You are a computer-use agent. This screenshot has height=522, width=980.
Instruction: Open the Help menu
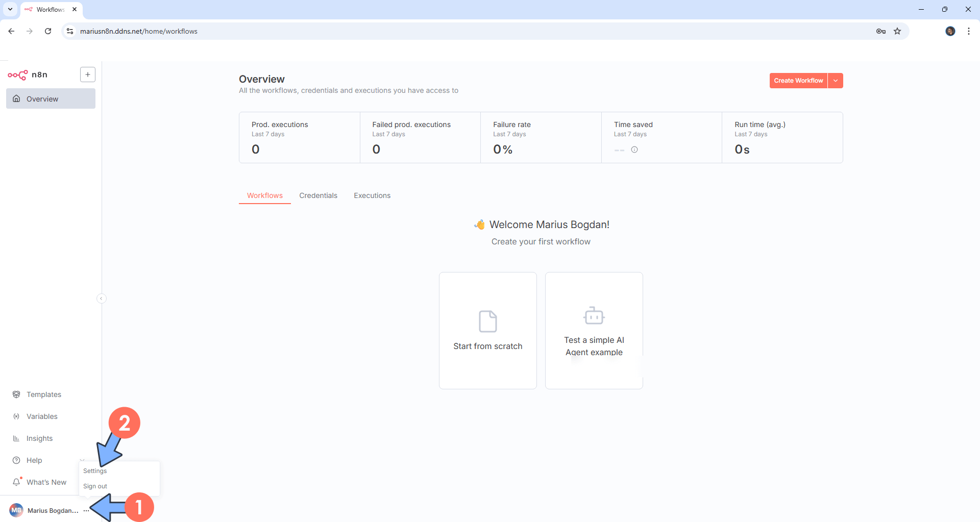point(34,460)
